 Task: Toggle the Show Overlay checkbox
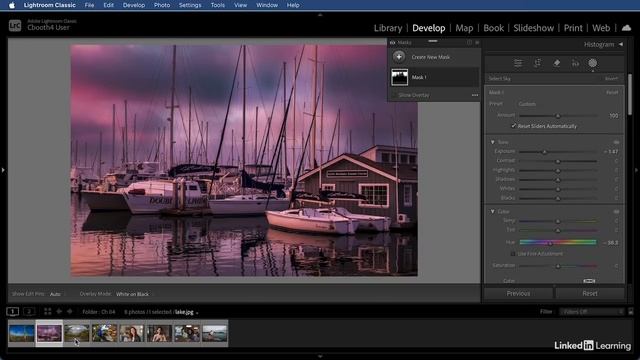(394, 95)
